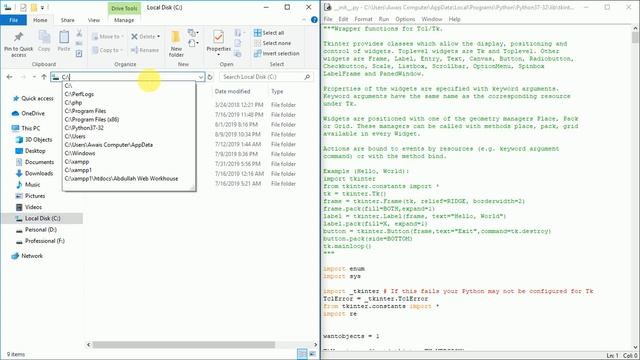The width and height of the screenshot is (640, 360).
Task: Click Select none in ribbon
Action: [272, 43]
